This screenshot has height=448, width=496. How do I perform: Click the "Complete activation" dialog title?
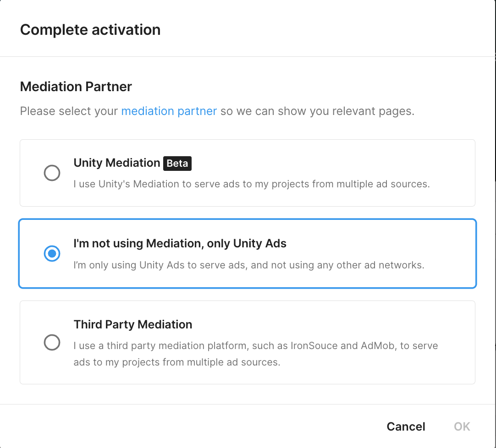tap(90, 30)
